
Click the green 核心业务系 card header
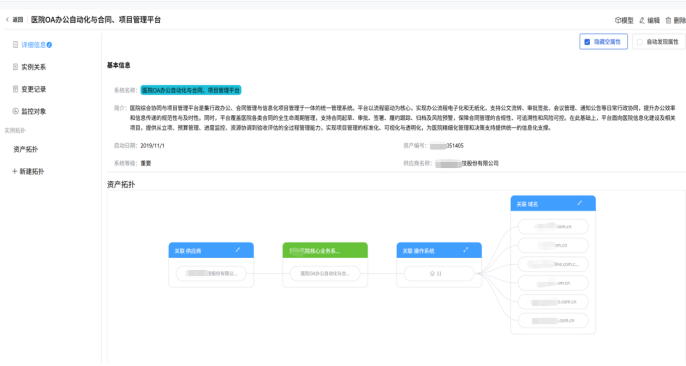(x=325, y=251)
